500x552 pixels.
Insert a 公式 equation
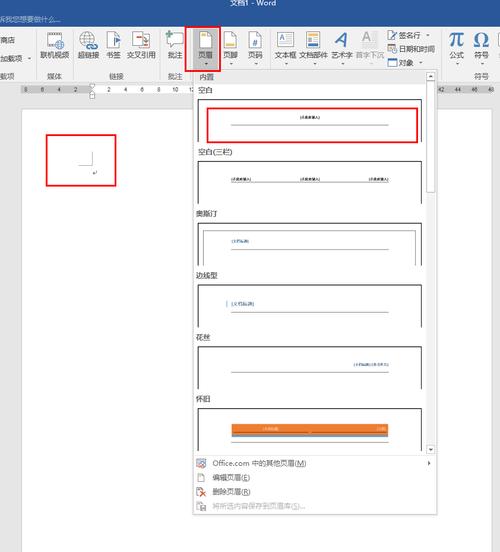coord(457,49)
